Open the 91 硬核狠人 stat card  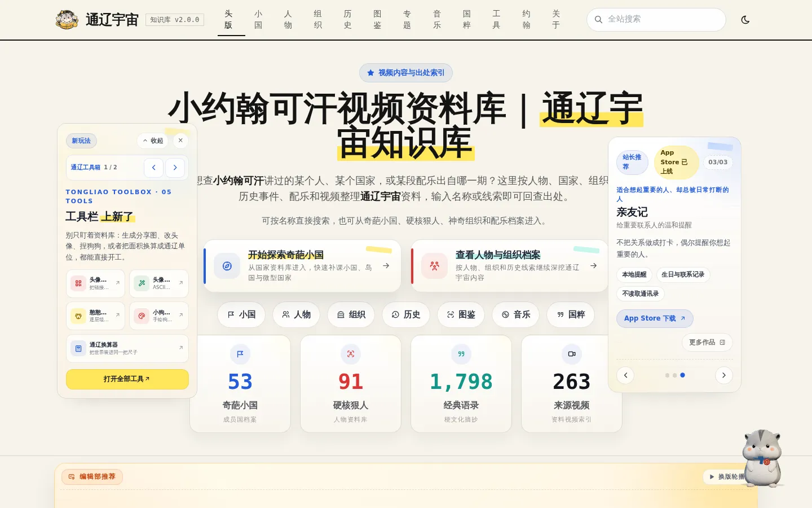point(351,384)
